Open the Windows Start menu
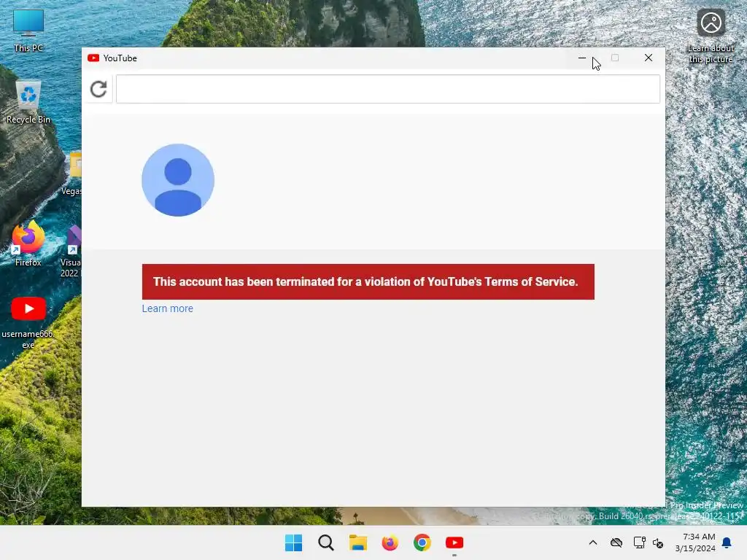 [293, 542]
